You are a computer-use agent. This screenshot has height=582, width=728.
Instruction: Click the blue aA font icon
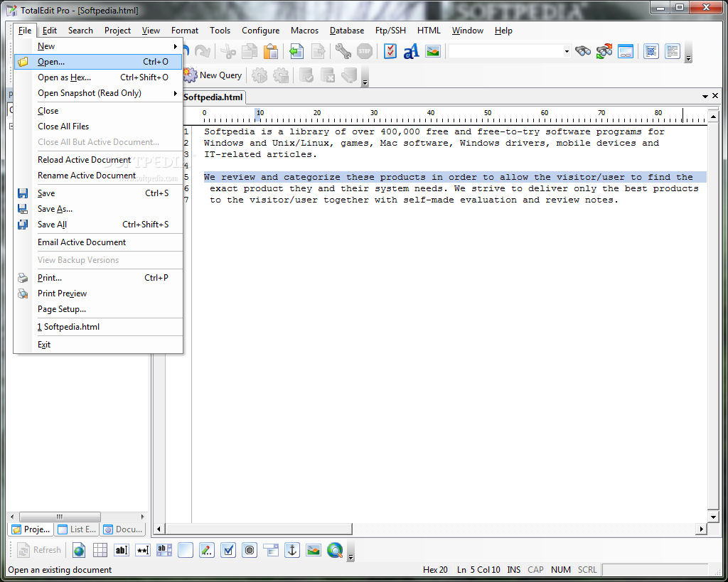click(412, 51)
